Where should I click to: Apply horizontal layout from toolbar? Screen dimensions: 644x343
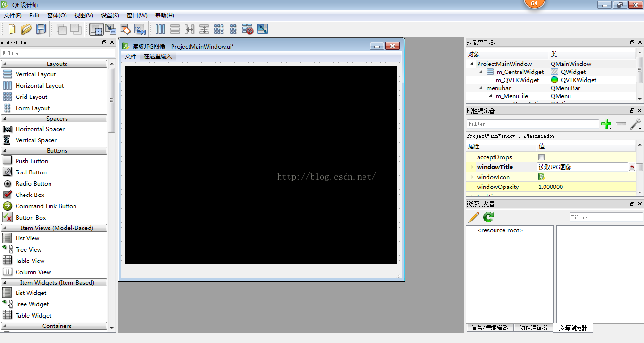point(160,29)
